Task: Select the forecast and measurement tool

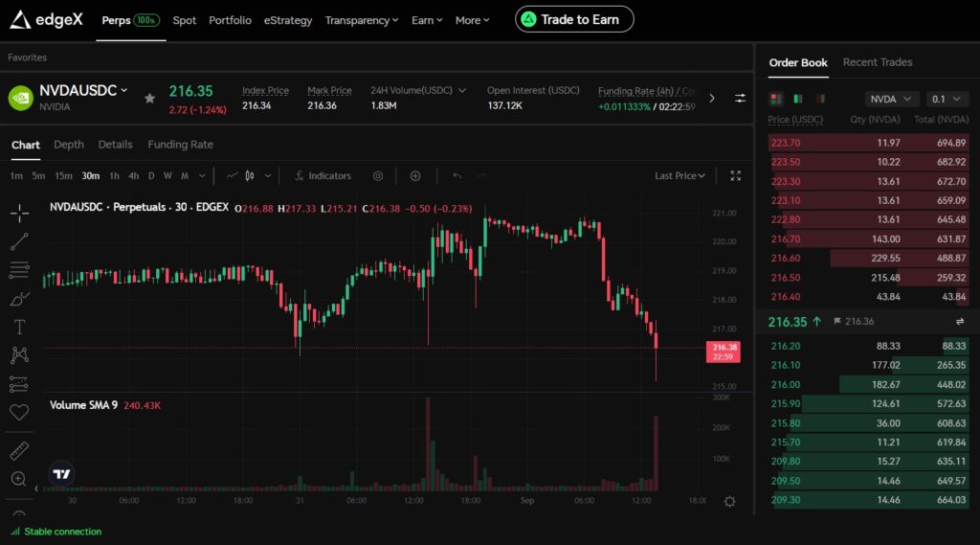Action: point(19,383)
